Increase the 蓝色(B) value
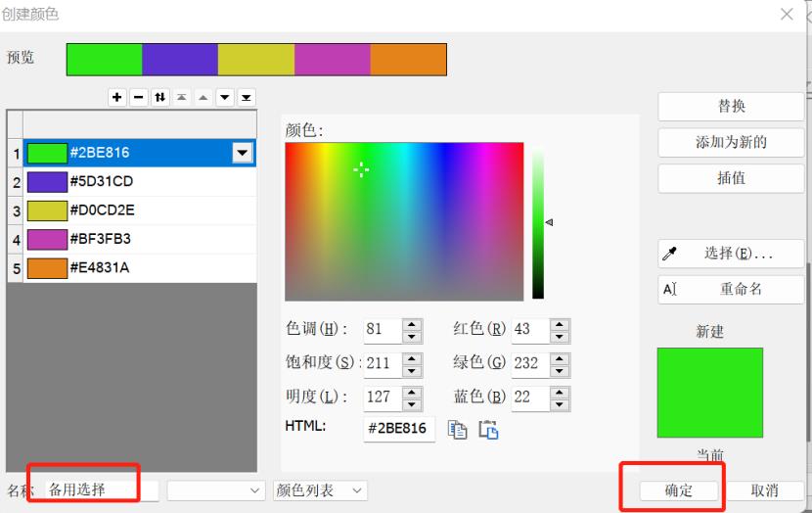Screen dimensions: 812x513 [560, 393]
